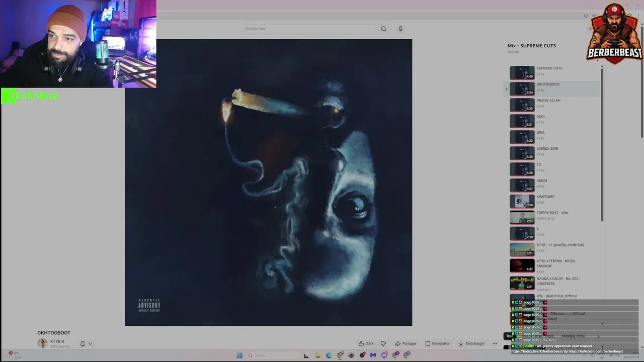Click the filter chips next arrow
This screenshot has width=644, height=362.
(598, 336)
